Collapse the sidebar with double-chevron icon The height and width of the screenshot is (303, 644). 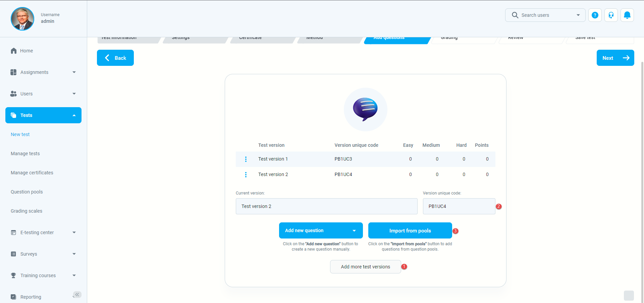77,295
